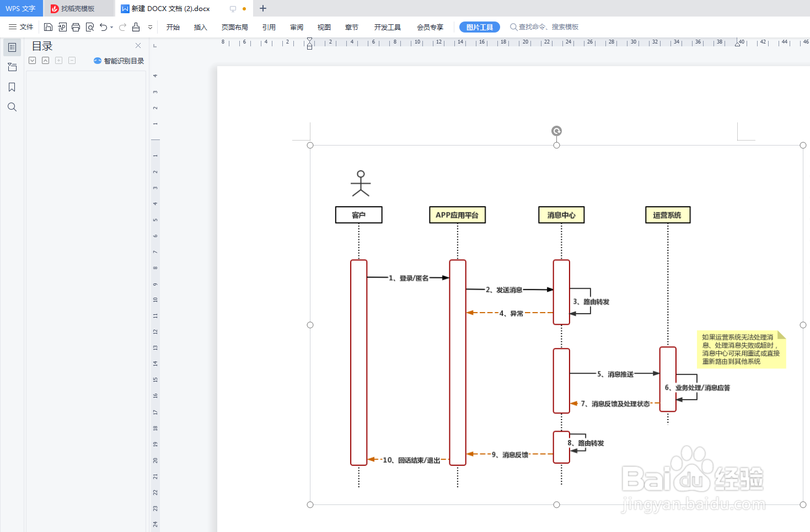Click the right indent marker on ruler
810x532 pixels.
coord(738,43)
